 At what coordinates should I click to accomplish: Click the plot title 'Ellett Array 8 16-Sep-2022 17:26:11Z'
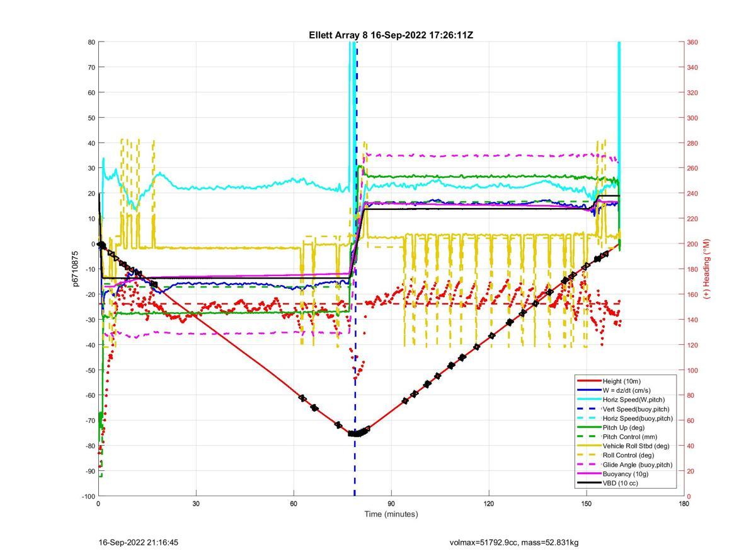(x=391, y=35)
